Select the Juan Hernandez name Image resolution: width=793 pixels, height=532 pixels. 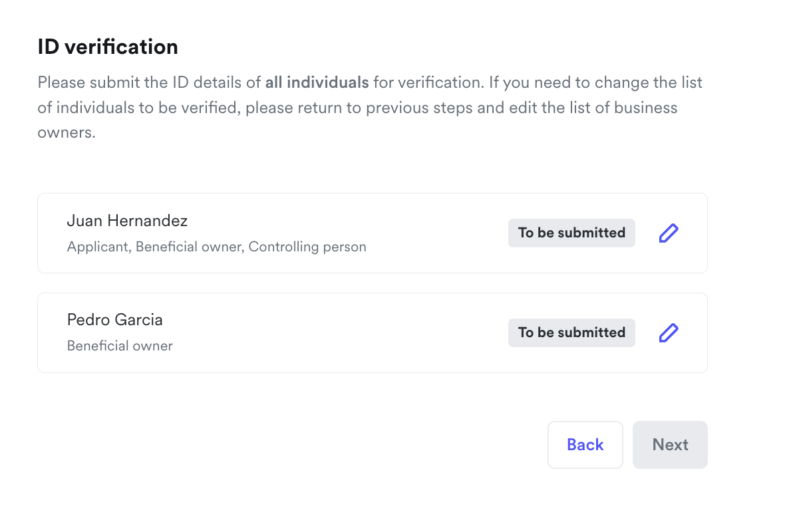pos(127,221)
